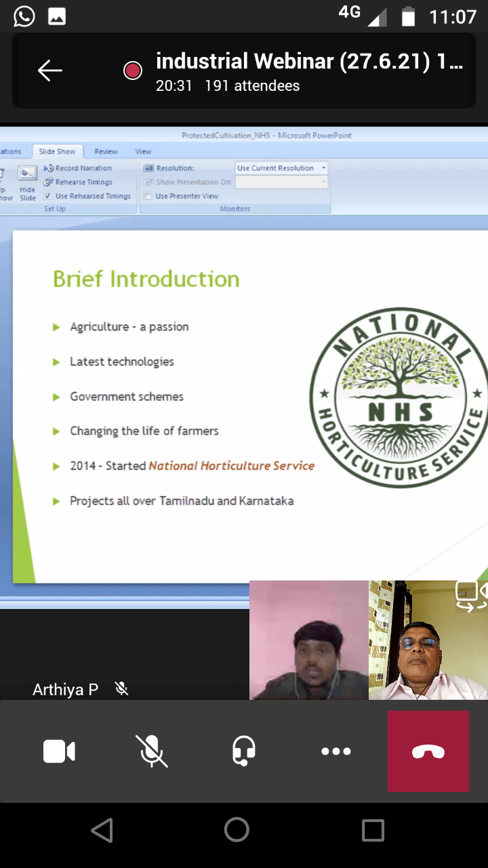Open the meeting title industrial Webinar
488x868 pixels.
pos(310,62)
